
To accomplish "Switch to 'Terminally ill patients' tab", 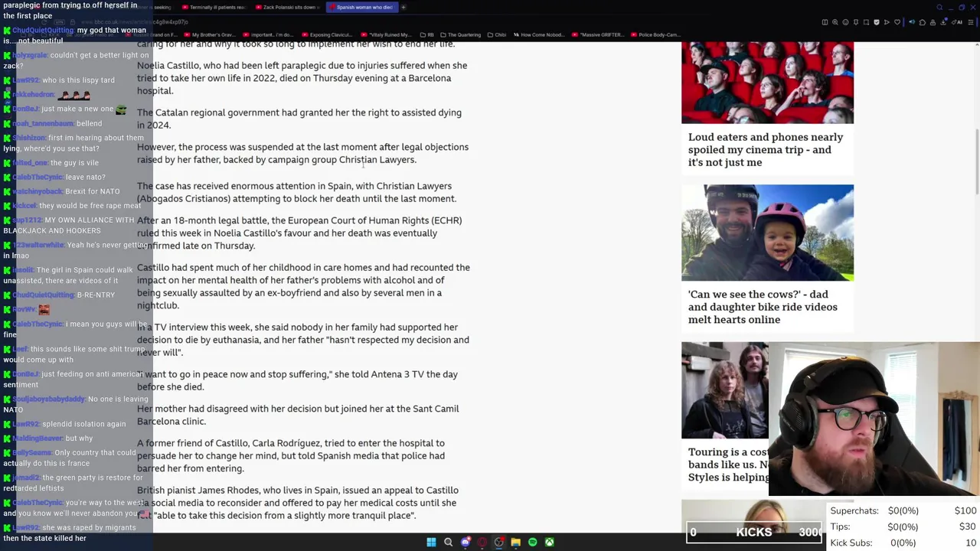I will (x=214, y=7).
